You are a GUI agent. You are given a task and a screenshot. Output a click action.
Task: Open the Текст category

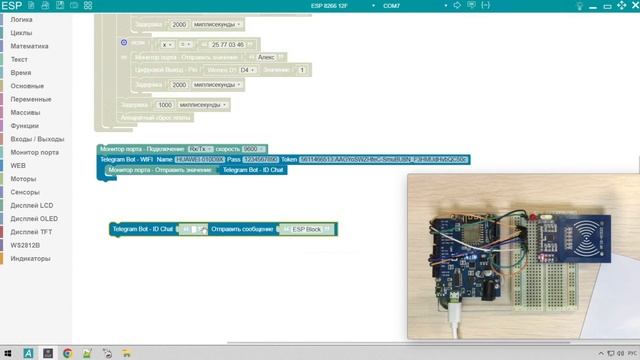19,59
